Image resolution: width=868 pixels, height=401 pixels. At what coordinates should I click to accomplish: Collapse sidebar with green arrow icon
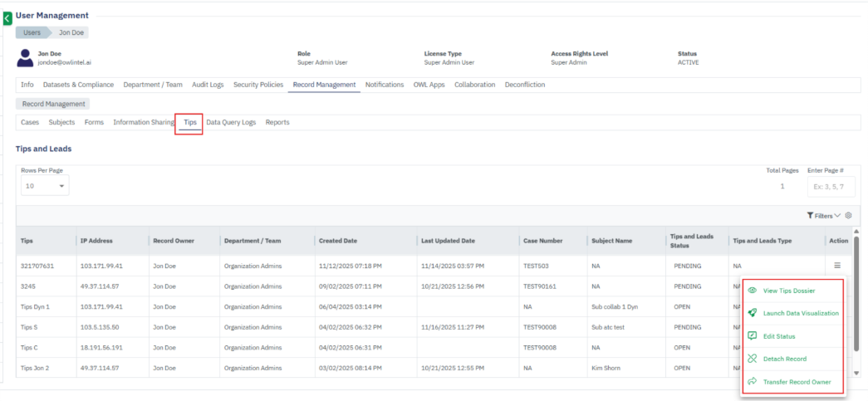tap(7, 17)
